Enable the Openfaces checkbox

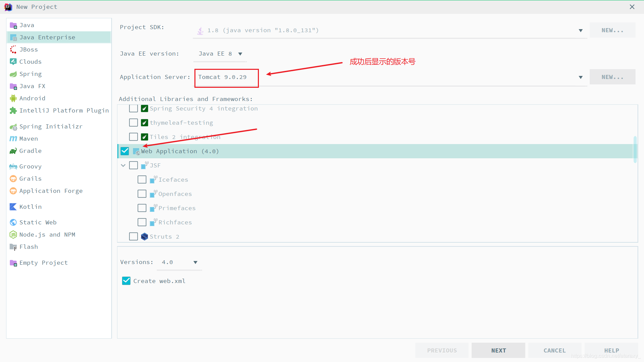[x=142, y=194]
